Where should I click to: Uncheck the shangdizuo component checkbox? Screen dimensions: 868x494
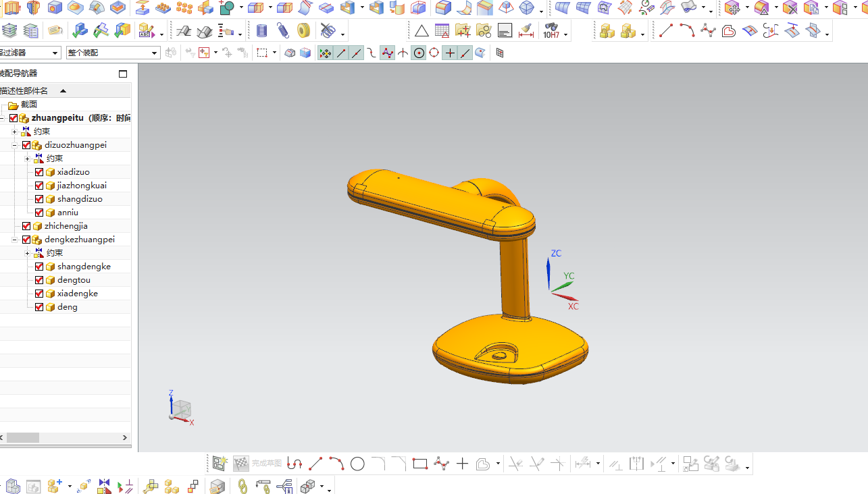coord(39,199)
